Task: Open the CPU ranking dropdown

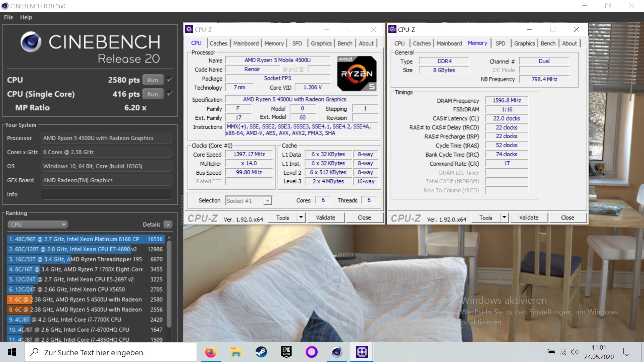Action: [38, 225]
